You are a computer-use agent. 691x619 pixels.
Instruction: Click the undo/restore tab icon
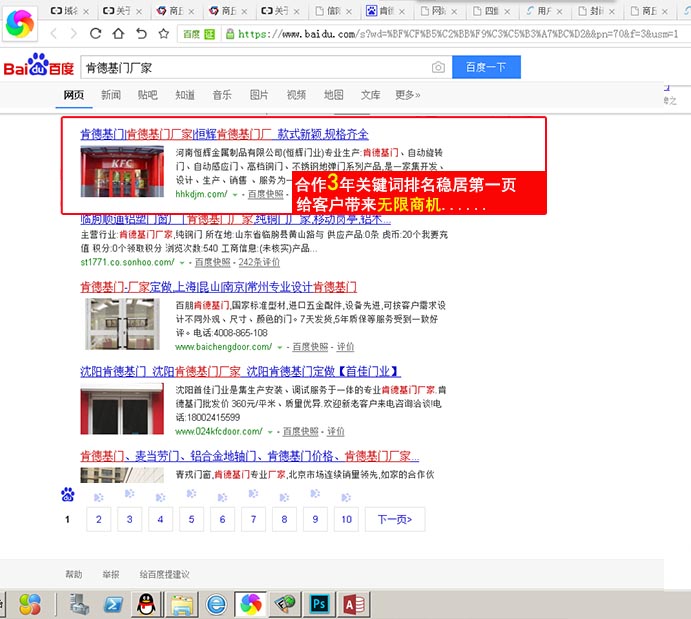point(141,33)
